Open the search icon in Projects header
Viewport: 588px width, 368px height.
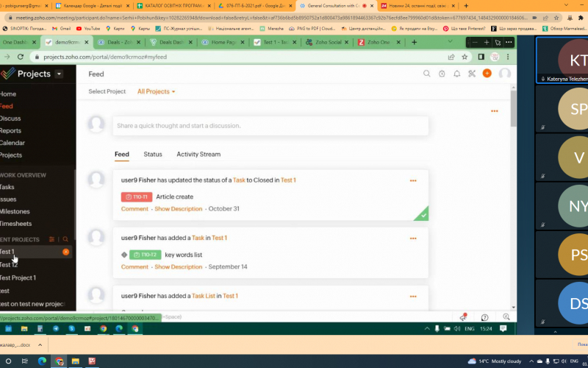click(427, 74)
